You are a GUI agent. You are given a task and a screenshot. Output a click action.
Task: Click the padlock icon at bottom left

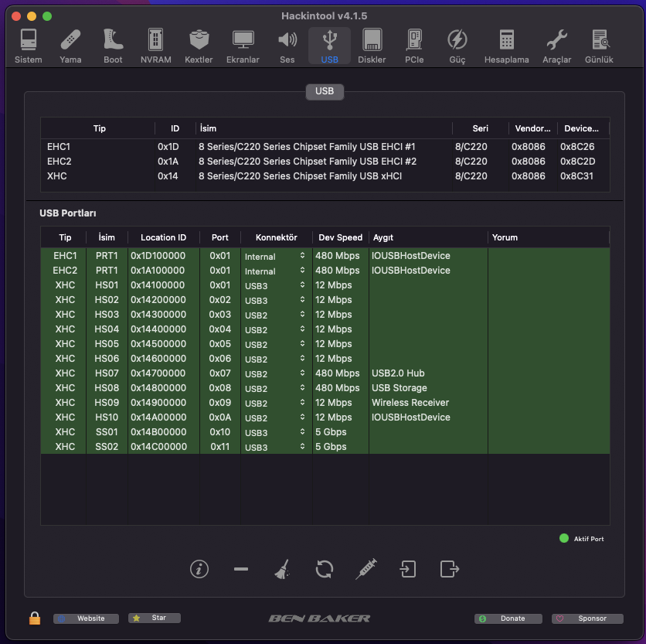tap(34, 618)
